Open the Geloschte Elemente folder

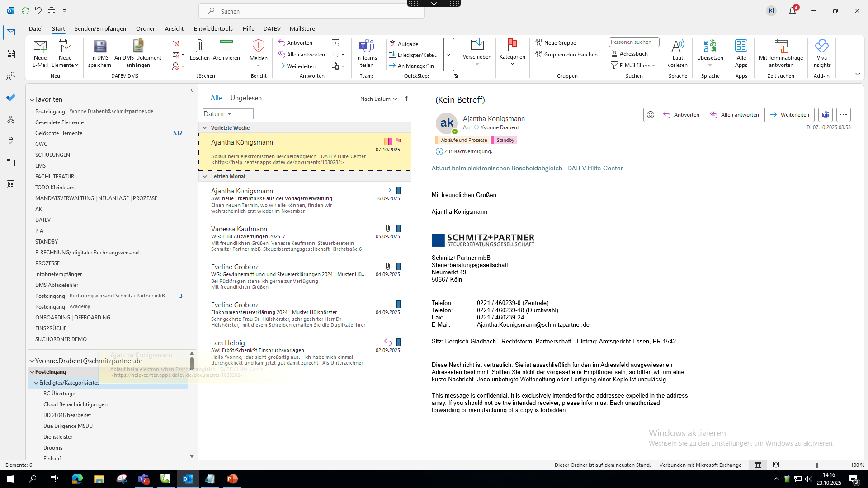click(59, 133)
